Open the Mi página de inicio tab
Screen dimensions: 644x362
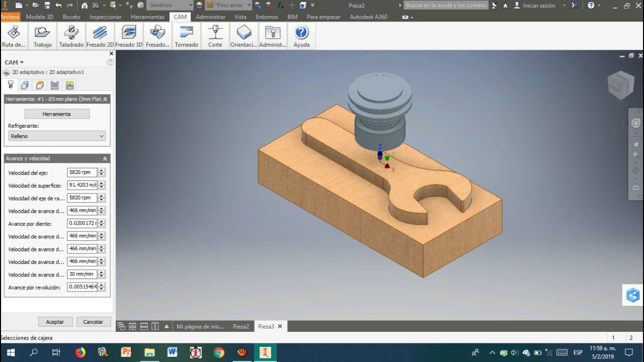point(200,326)
